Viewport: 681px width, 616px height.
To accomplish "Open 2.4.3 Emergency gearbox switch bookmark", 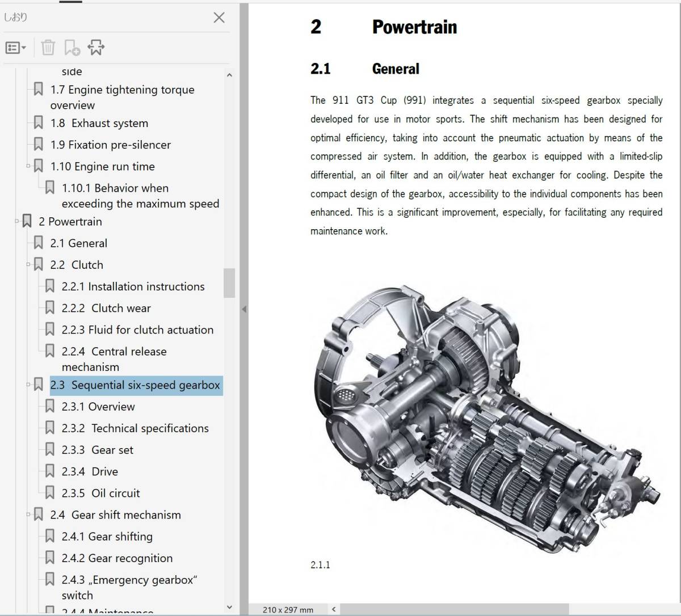I will point(129,588).
